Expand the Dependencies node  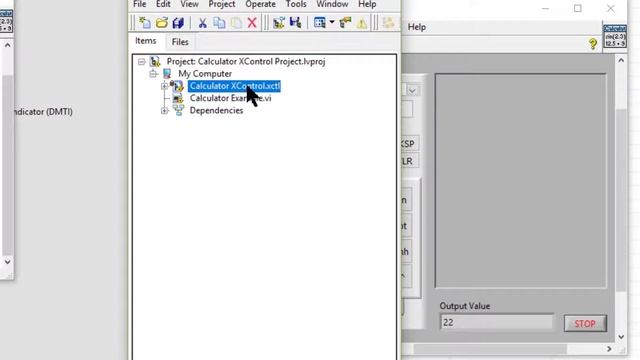coord(164,111)
